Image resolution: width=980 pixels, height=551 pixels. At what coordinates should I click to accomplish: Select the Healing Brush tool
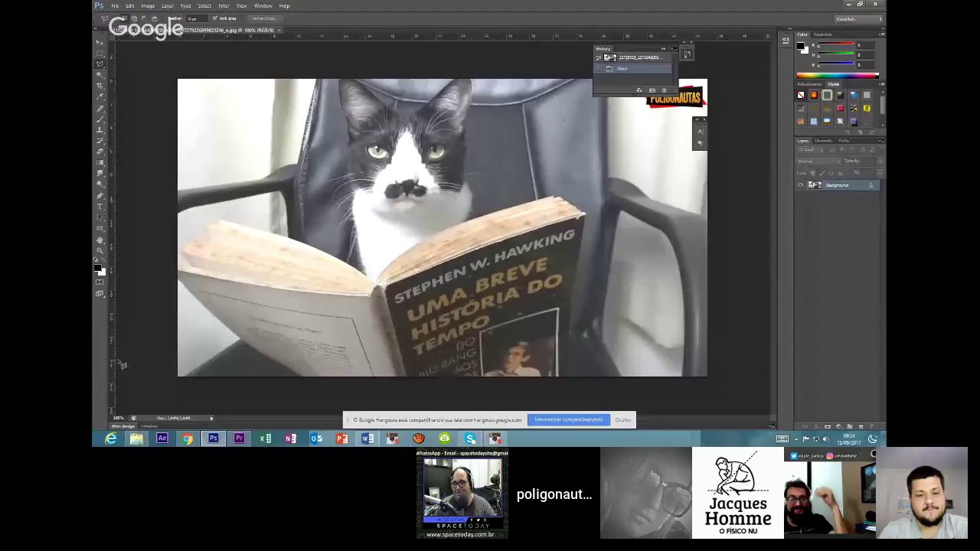tap(100, 108)
